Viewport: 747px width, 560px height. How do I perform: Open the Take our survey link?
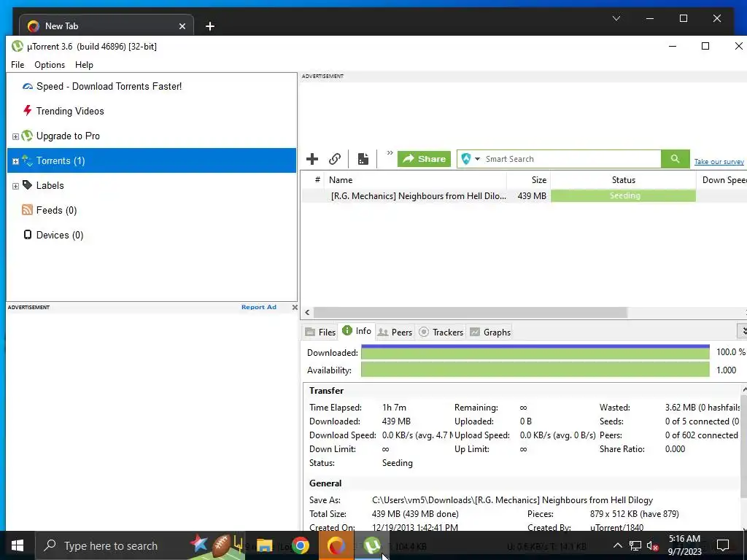(x=719, y=162)
